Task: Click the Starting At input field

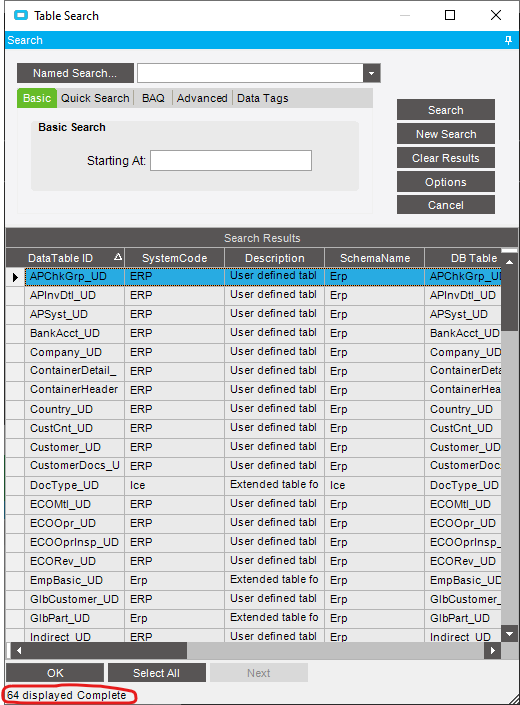Action: (x=231, y=161)
